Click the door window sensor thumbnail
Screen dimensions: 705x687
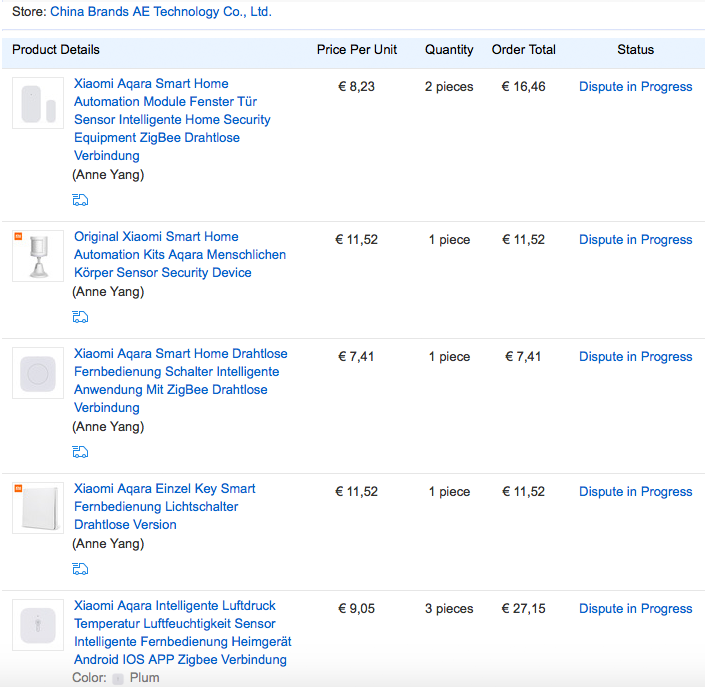coord(38,103)
